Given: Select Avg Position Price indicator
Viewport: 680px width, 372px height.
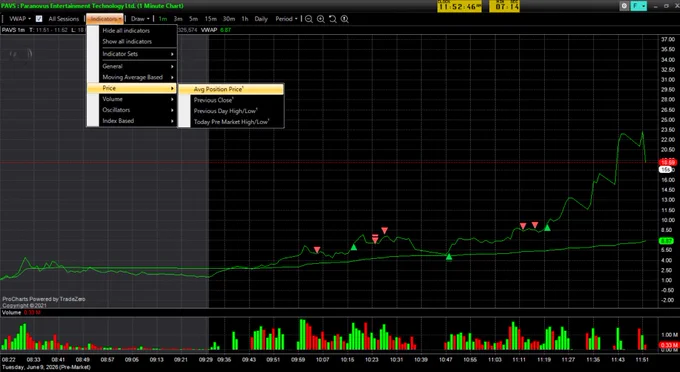Looking at the screenshot, I should click(231, 89).
